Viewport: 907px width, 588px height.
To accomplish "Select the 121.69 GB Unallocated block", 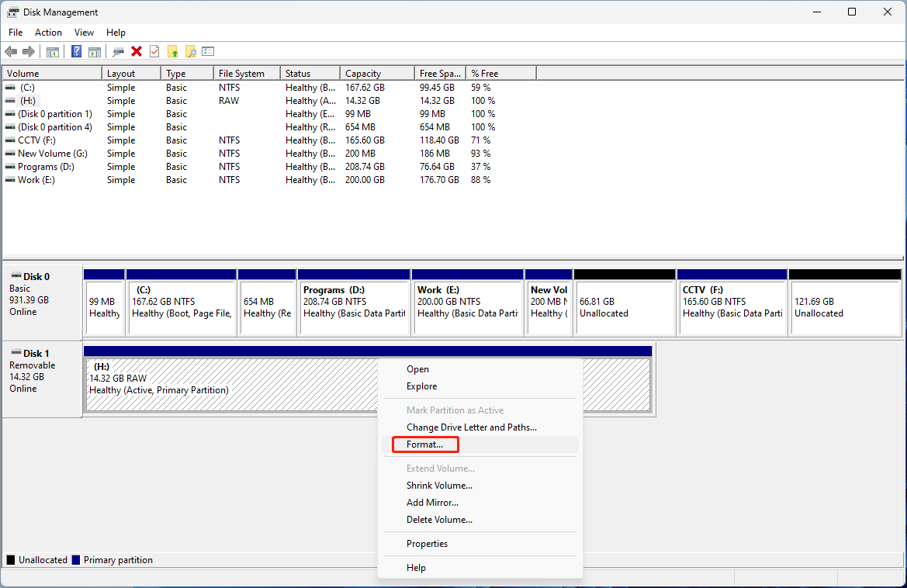I will coord(845,303).
